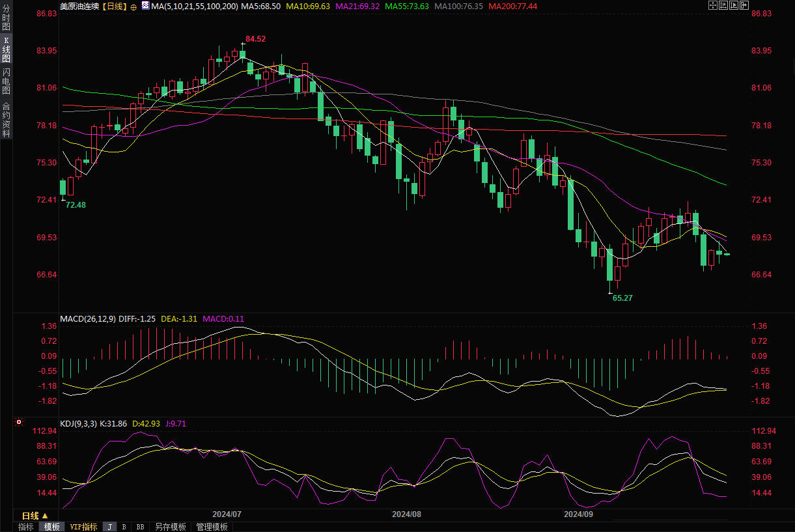Click the jump-to-start axis icon

point(723,5)
